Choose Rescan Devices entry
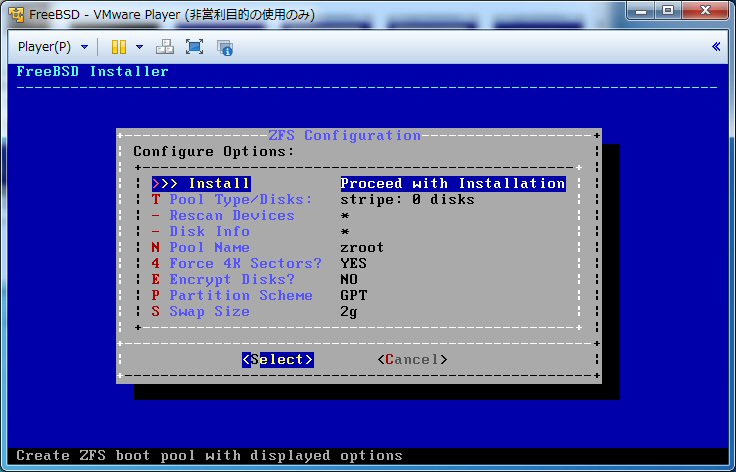This screenshot has width=736, height=472. pyautogui.click(x=223, y=215)
